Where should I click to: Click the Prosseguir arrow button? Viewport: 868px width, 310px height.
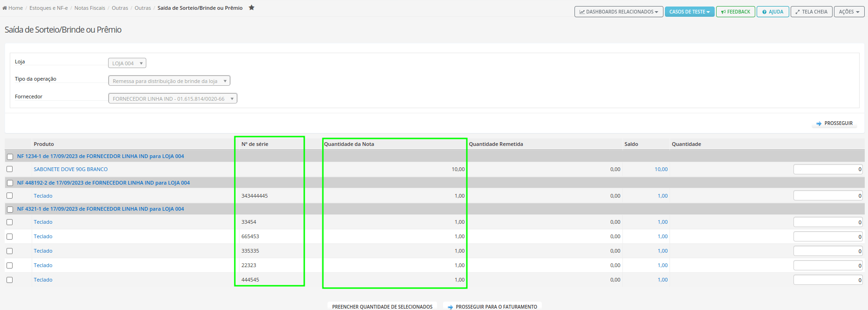click(x=834, y=123)
